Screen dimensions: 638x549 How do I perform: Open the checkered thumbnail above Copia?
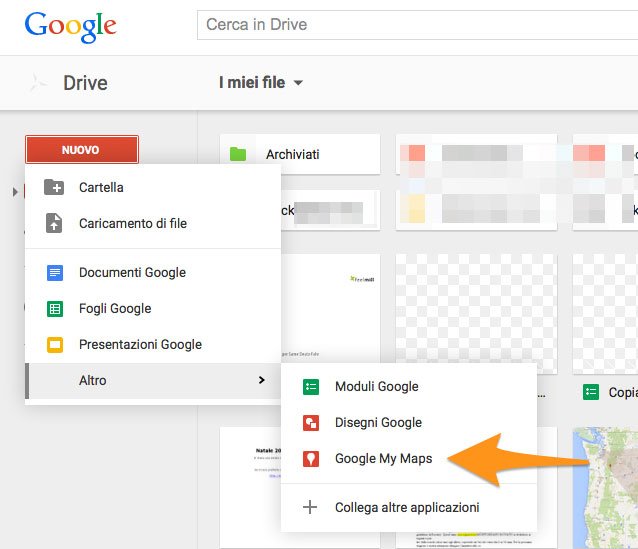click(x=605, y=313)
